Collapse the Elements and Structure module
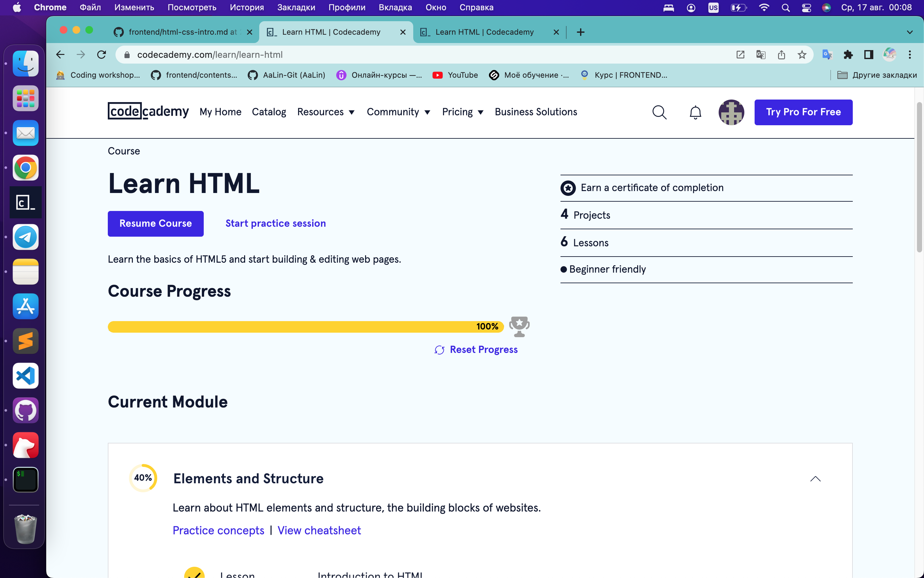 point(815,479)
